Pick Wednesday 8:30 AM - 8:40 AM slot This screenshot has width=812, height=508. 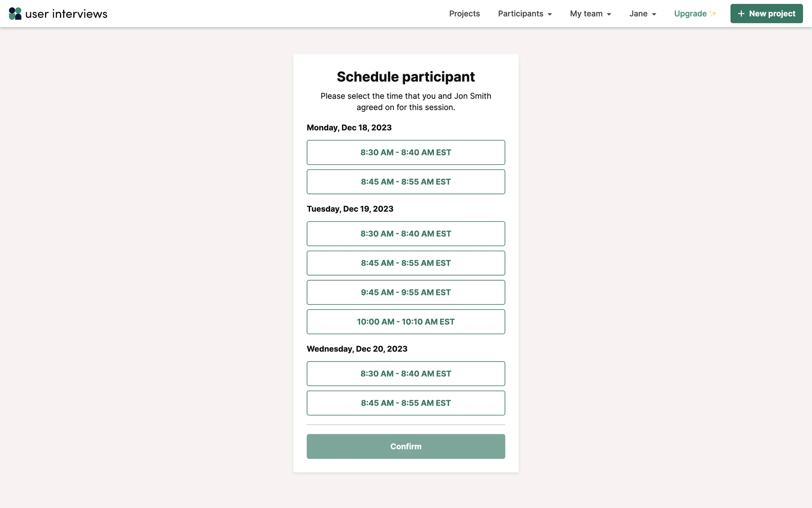tap(406, 374)
